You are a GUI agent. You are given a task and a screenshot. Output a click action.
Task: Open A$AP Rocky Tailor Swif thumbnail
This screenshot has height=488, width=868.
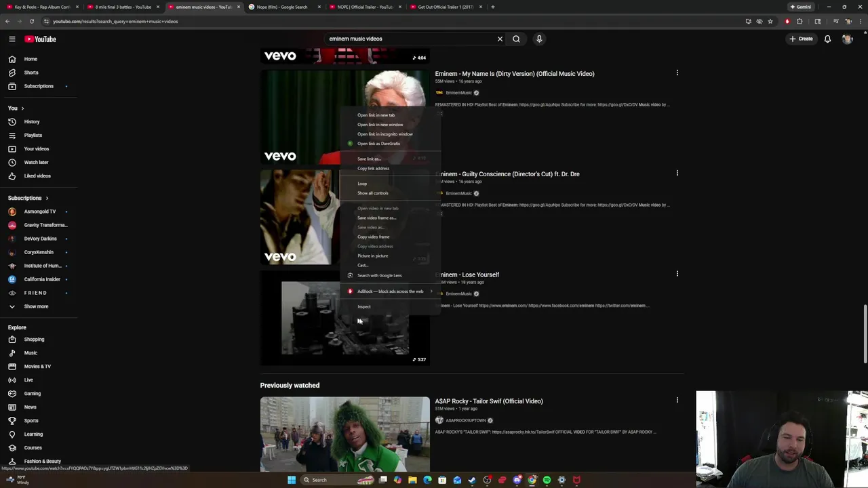point(344,434)
